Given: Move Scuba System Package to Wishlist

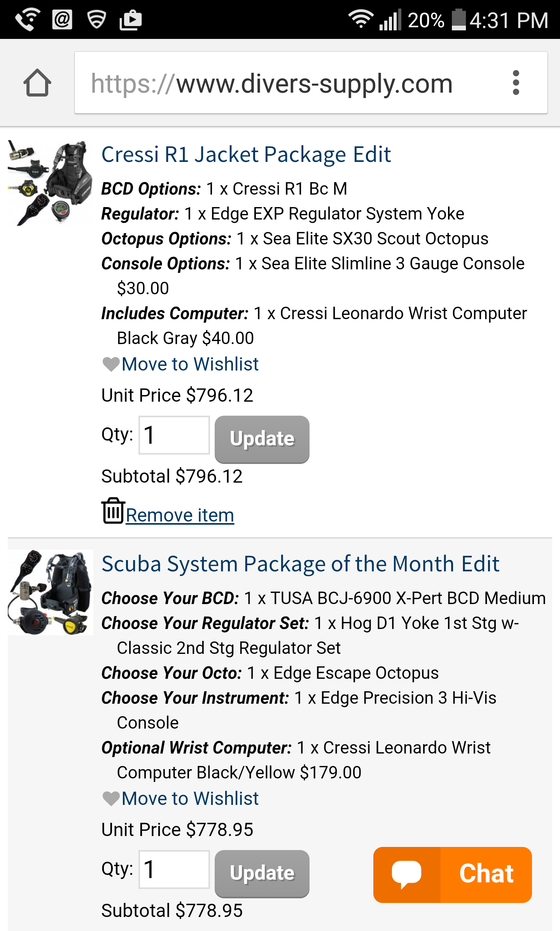Looking at the screenshot, I should coord(190,799).
